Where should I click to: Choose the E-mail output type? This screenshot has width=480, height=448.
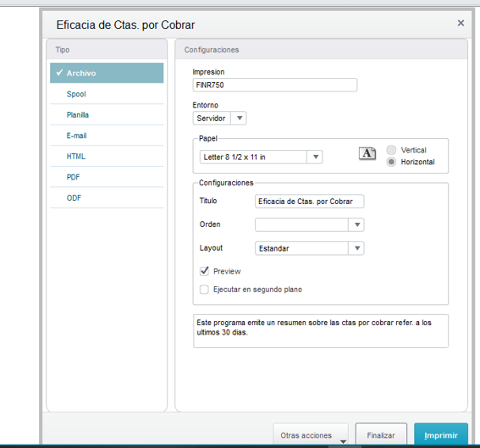tap(107, 136)
